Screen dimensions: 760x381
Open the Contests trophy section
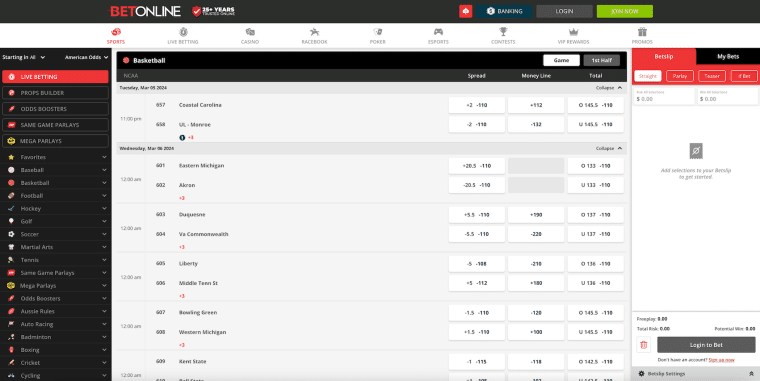pos(503,36)
